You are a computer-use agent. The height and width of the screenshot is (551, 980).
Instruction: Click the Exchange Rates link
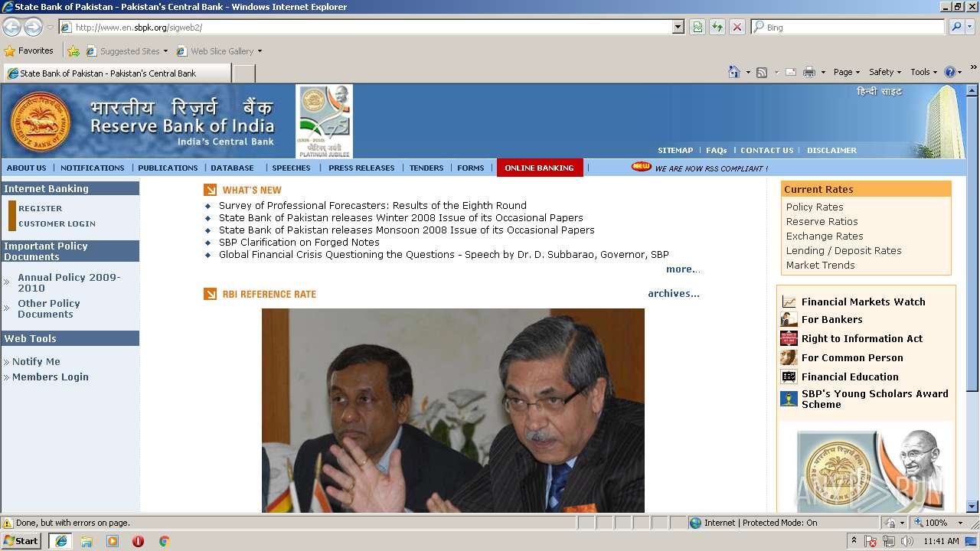(825, 236)
